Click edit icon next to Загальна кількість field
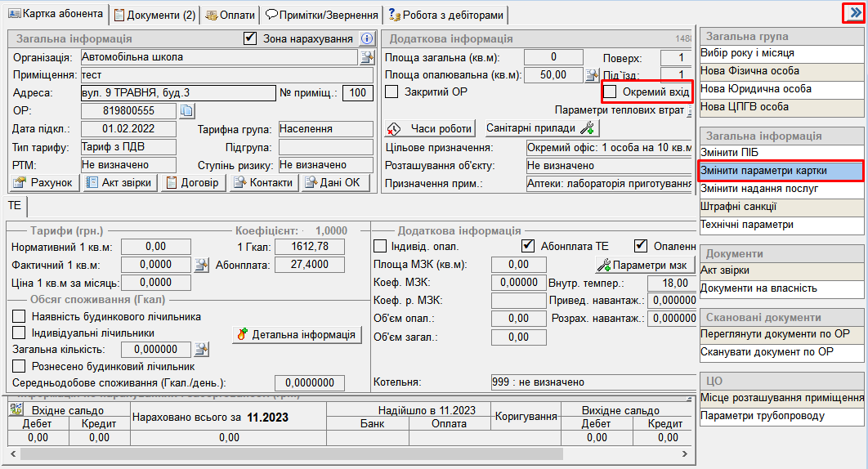Screen dimensions: 868x469 tap(201, 350)
